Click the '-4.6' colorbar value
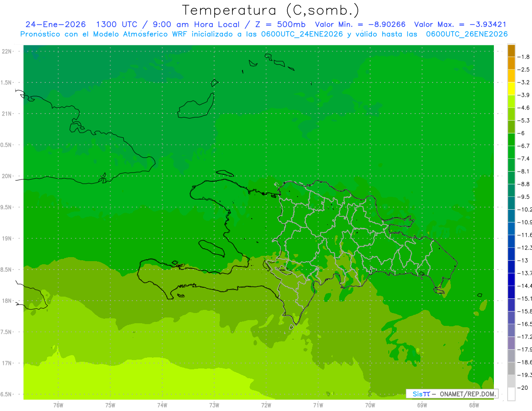The image size is (532, 411). pos(524,108)
